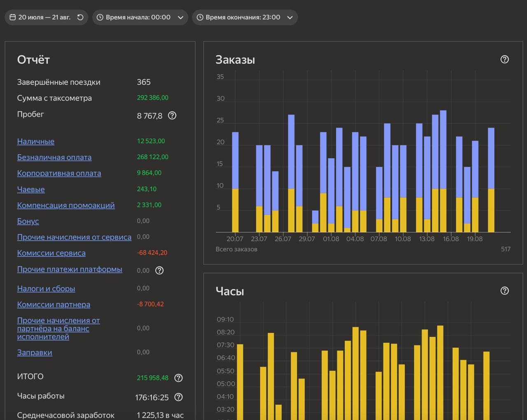
Task: Click the 13.08 date label on the orders axis
Action: (x=427, y=239)
